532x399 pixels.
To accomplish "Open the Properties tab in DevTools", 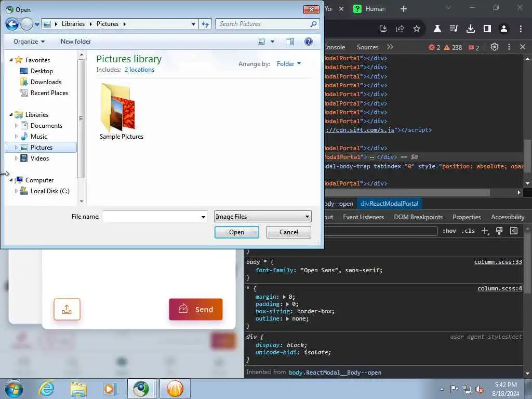I will point(467,217).
